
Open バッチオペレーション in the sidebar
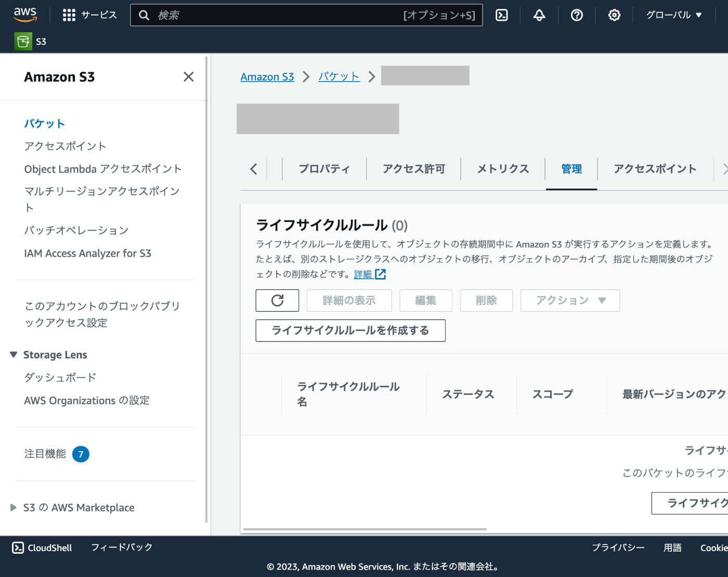tap(76, 230)
